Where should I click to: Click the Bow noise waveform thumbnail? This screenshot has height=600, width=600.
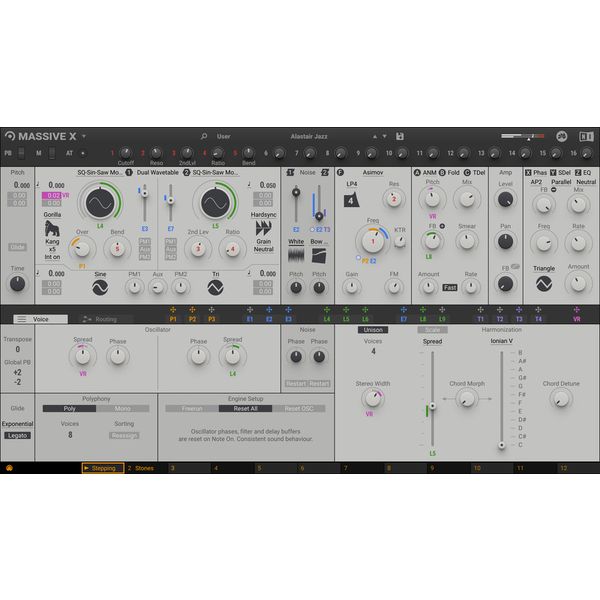point(319,256)
